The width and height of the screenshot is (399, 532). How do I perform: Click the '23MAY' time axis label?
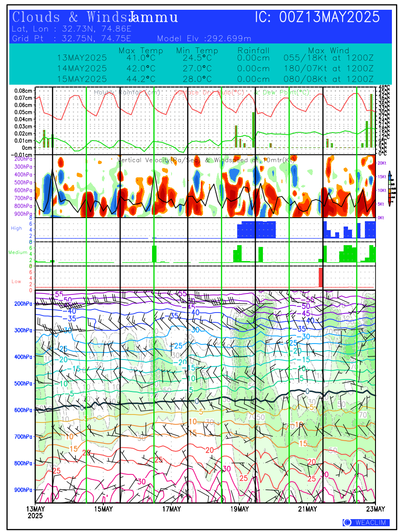click(x=376, y=509)
